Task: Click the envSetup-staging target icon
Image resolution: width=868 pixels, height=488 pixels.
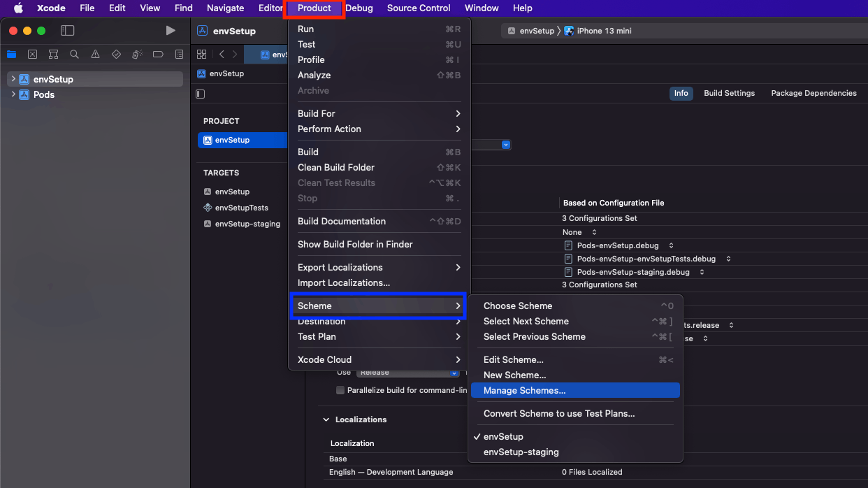Action: [208, 224]
